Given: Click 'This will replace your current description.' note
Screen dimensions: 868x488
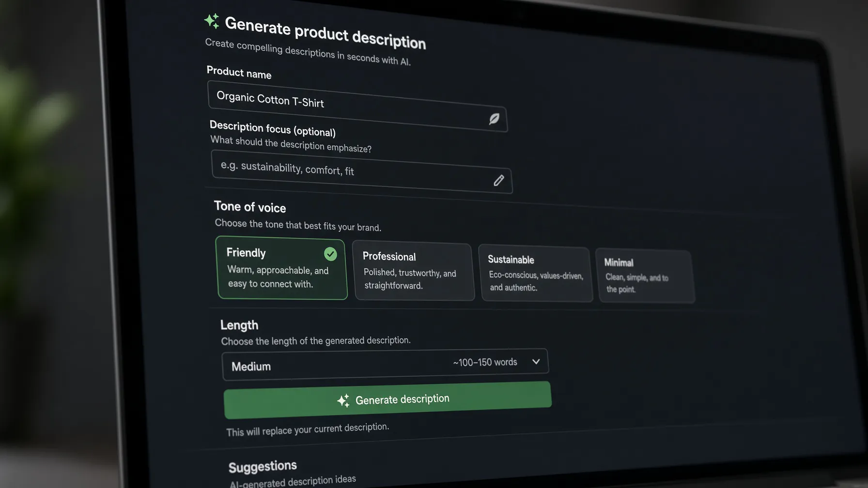Looking at the screenshot, I should 308,429.
